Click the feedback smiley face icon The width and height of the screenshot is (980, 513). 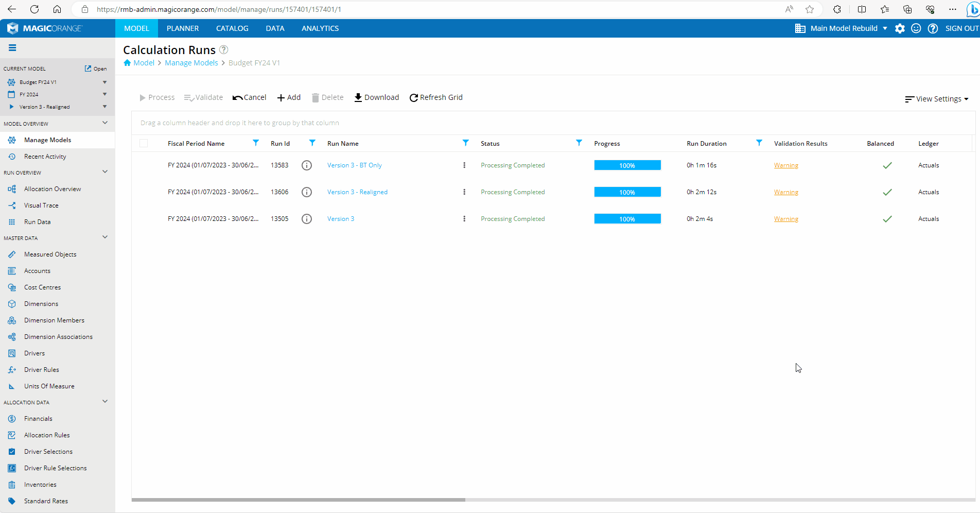pos(916,28)
